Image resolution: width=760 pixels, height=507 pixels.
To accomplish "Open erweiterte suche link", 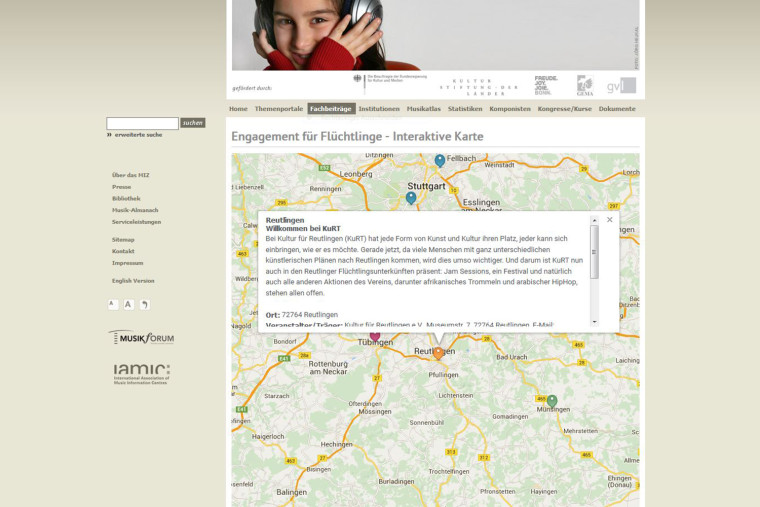I will (x=138, y=135).
